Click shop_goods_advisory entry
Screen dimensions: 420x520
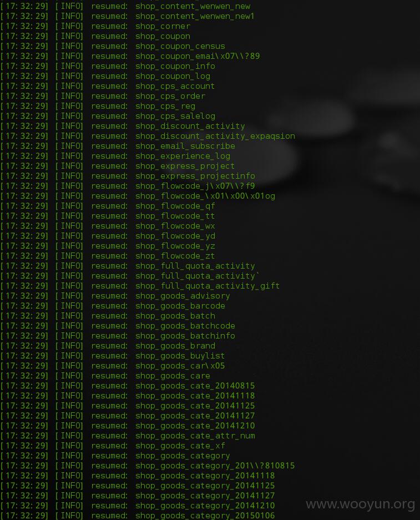[183, 296]
